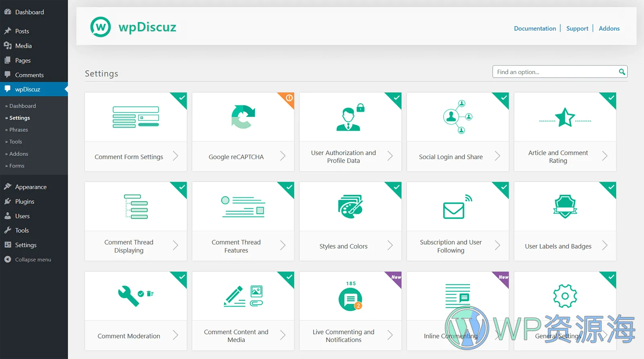Click the Media icon in sidebar

point(8,46)
